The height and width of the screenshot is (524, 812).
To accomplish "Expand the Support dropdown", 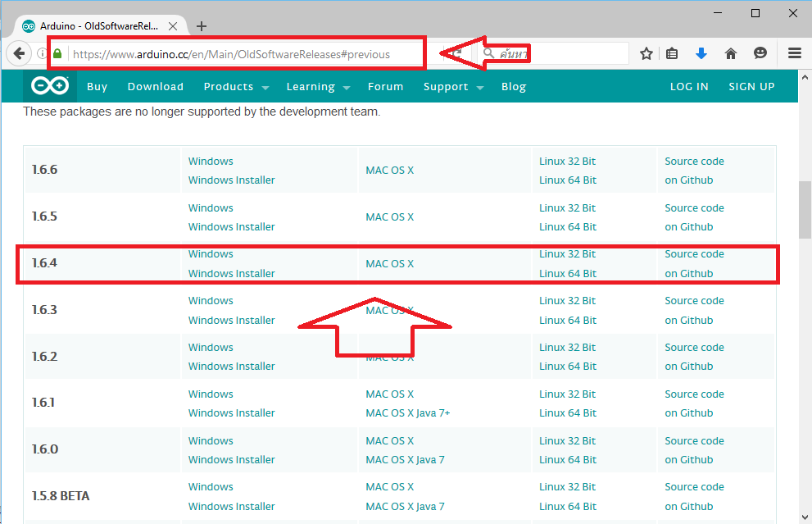I will (x=453, y=87).
